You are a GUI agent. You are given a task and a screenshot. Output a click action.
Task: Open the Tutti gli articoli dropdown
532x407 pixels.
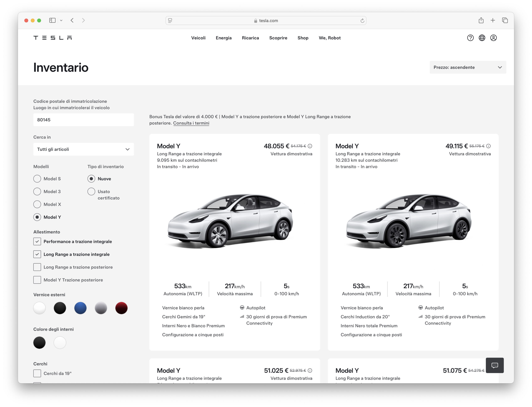coord(83,149)
